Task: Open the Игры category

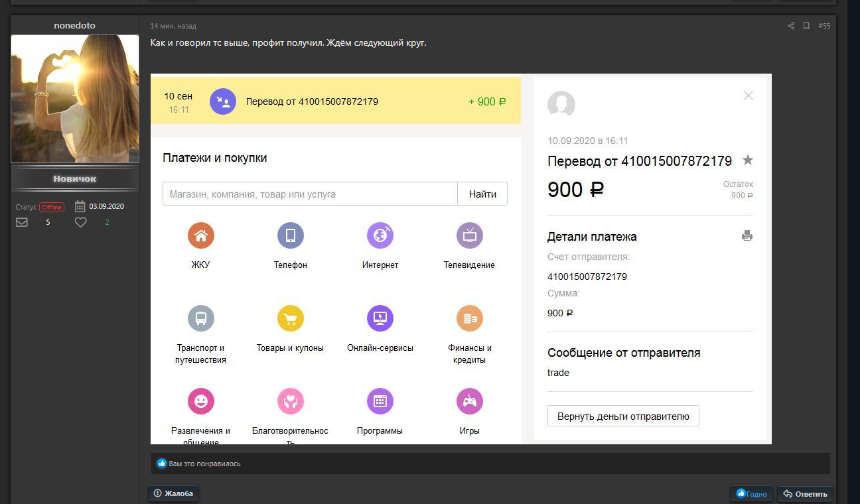Action: (469, 412)
